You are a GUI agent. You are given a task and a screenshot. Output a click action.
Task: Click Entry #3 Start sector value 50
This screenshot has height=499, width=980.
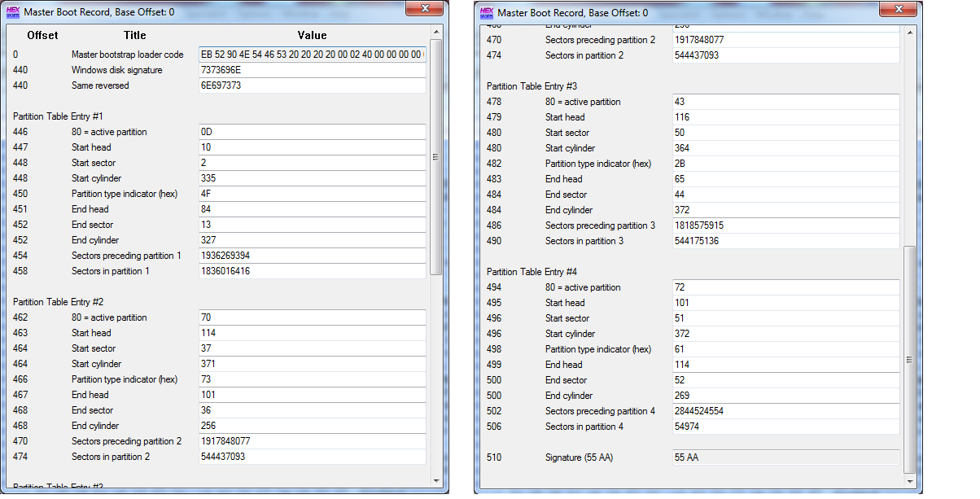coord(785,133)
